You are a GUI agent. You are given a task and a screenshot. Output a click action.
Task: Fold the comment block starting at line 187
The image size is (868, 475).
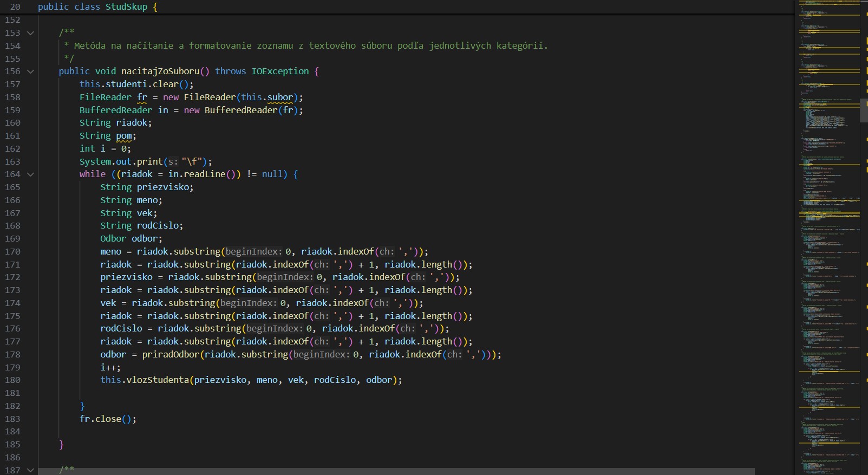pos(30,470)
